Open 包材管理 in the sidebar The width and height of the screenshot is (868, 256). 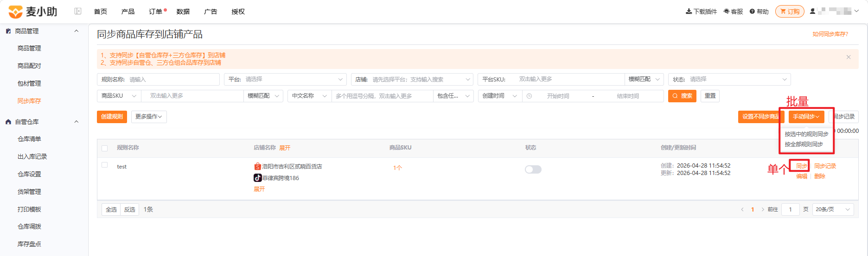point(29,83)
